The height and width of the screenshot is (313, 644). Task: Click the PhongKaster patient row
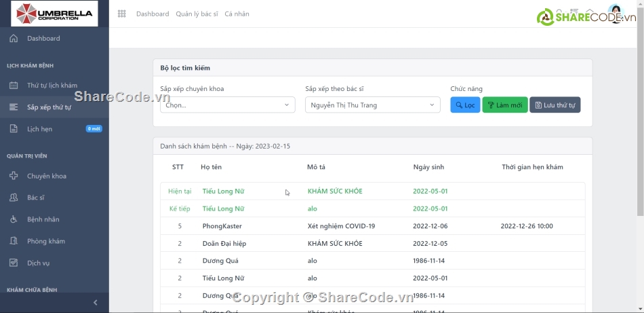point(372,226)
